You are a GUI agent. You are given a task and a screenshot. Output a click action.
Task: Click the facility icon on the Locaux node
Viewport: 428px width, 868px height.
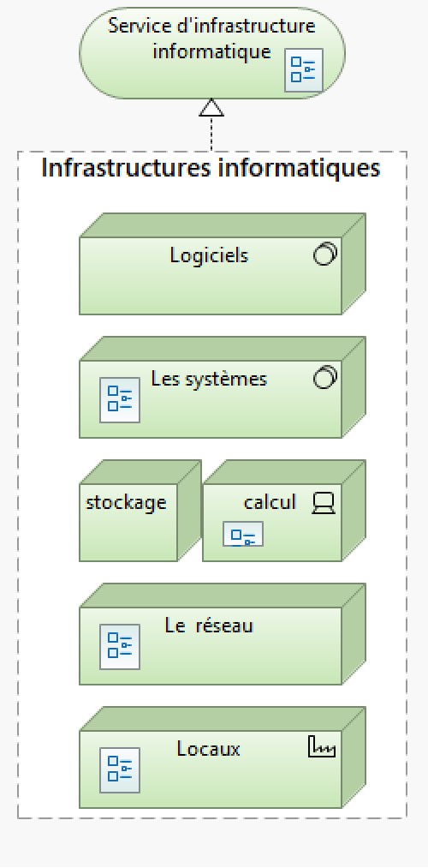[322, 747]
